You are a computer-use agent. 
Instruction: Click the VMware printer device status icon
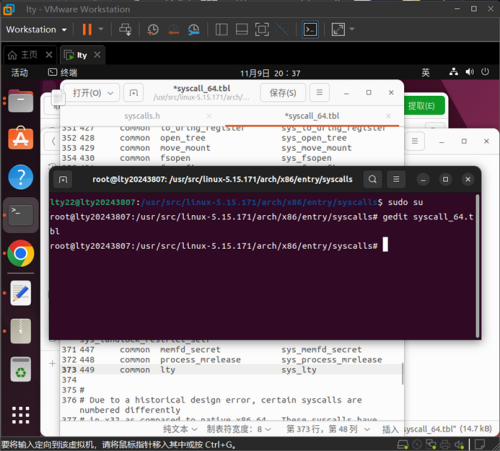(x=445, y=444)
